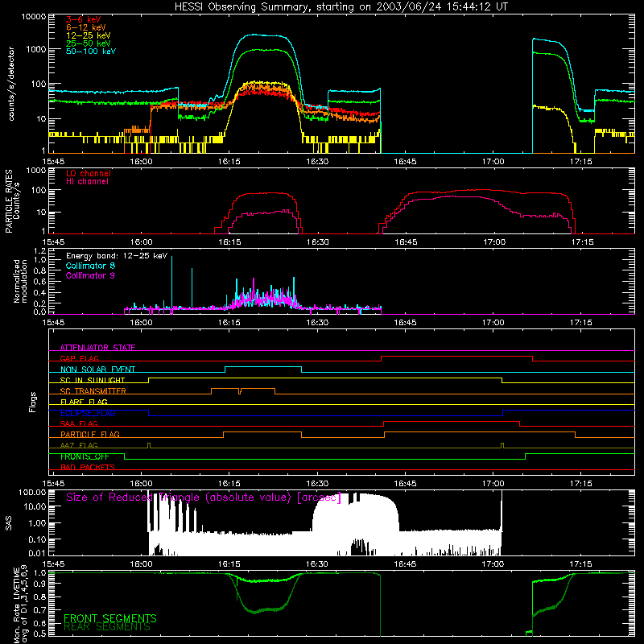The image size is (644, 644).
Task: Click the Flags axis label
Action: tap(33, 402)
